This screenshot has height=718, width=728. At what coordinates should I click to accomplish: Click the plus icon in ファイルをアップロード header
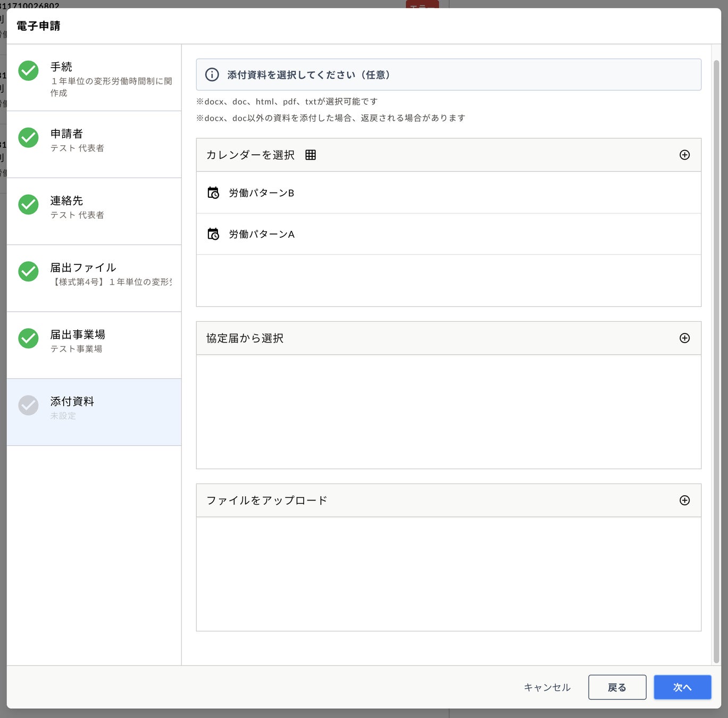(x=684, y=500)
